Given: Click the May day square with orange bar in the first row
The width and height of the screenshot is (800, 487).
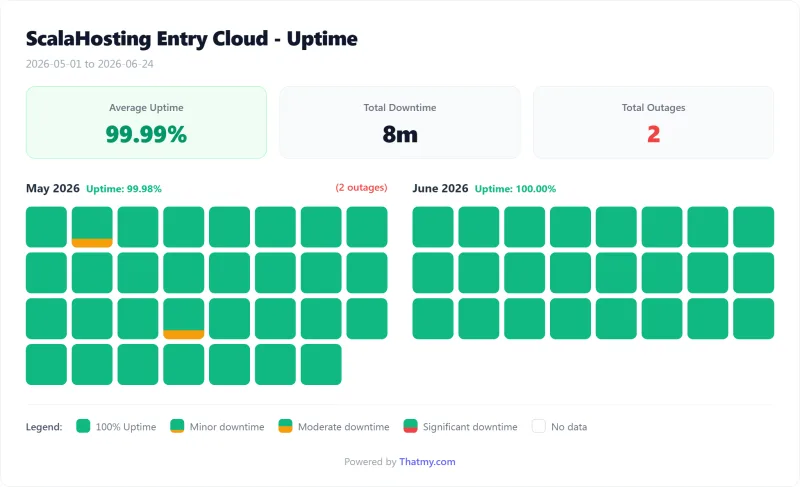Looking at the screenshot, I should [92, 227].
